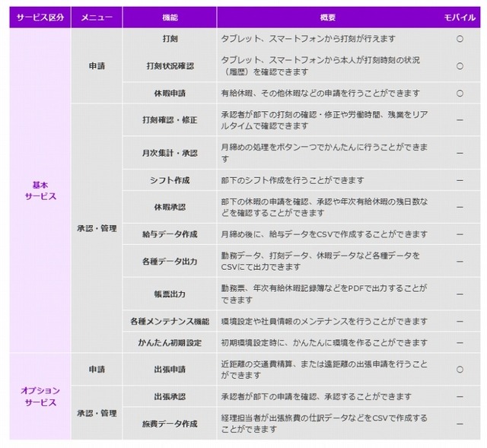The height and width of the screenshot is (448, 487).
Task: Click the 機能 column header
Action: [170, 17]
